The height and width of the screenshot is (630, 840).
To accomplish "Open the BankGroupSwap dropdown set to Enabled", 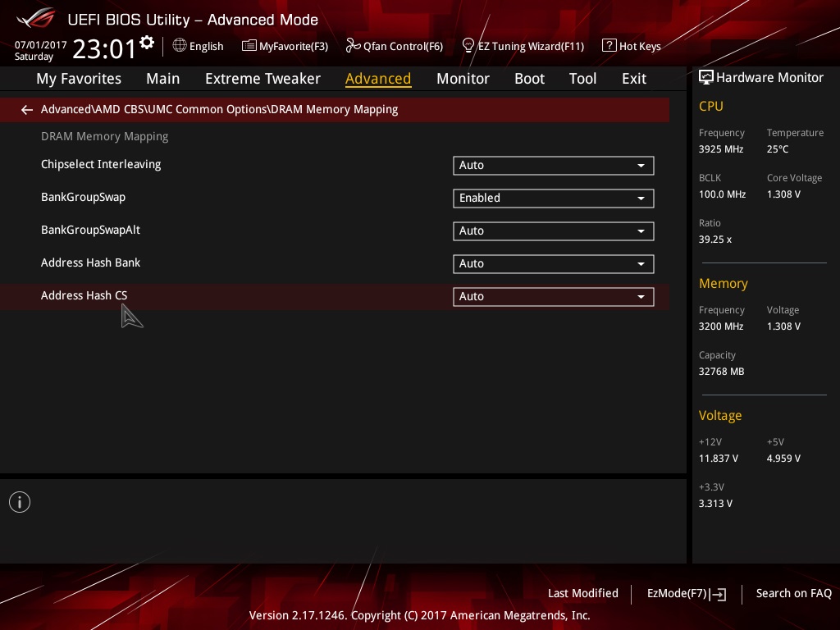I will coord(554,199).
